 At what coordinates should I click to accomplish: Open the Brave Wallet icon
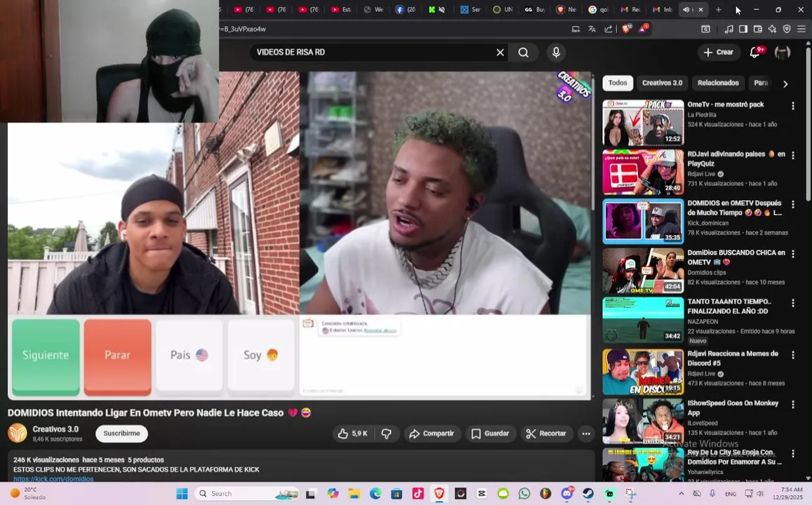click(758, 29)
